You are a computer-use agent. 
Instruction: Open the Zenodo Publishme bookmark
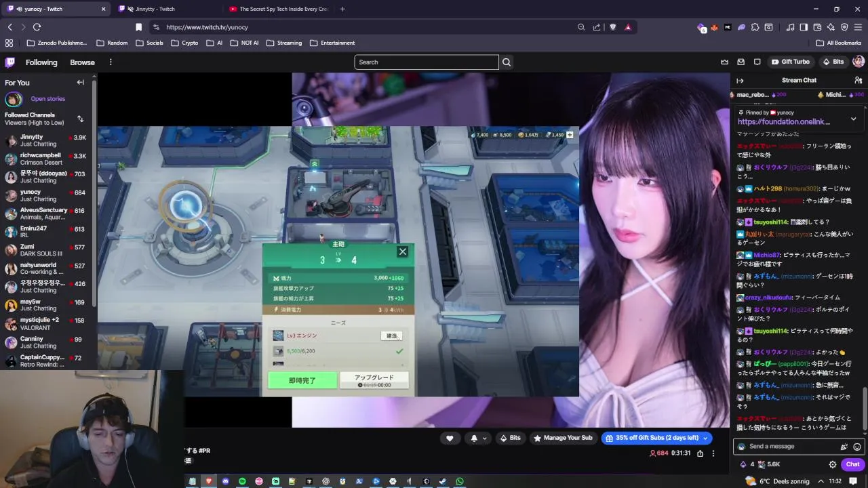pyautogui.click(x=56, y=43)
